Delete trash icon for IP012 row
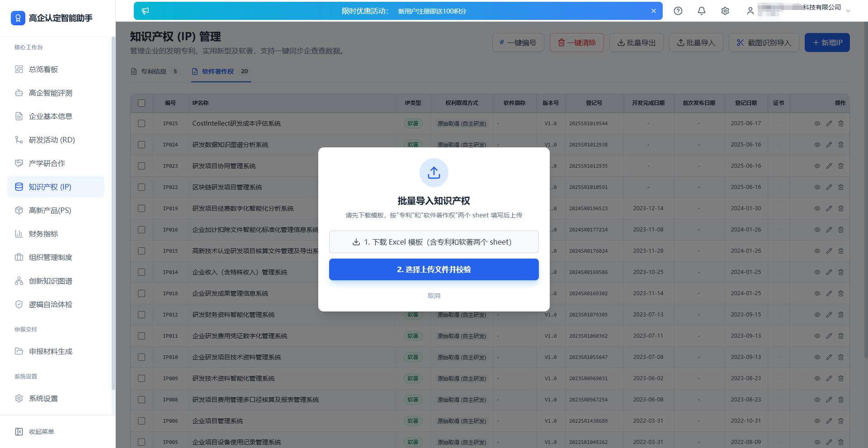Viewport: 868px width, 448px height. coord(841,315)
